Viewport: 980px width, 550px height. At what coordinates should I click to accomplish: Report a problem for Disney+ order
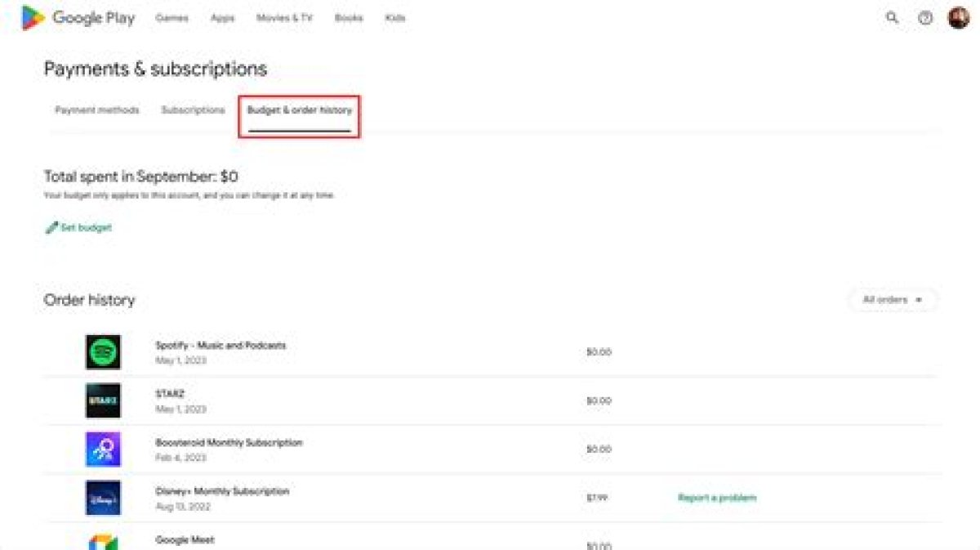coord(717,498)
